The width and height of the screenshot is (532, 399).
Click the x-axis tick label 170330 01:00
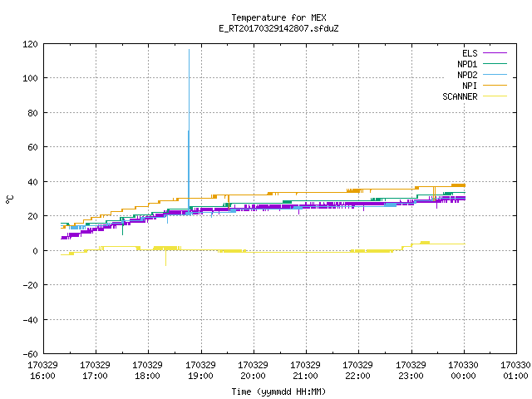tap(515, 371)
